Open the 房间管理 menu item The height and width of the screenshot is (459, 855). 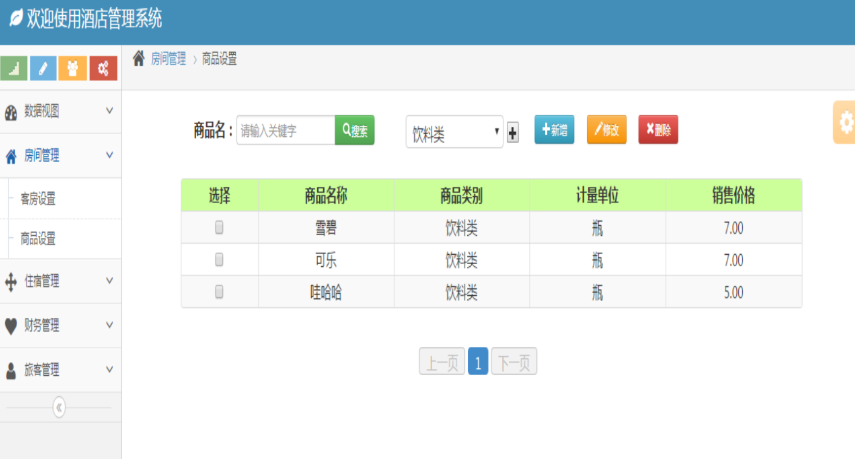tap(61, 156)
